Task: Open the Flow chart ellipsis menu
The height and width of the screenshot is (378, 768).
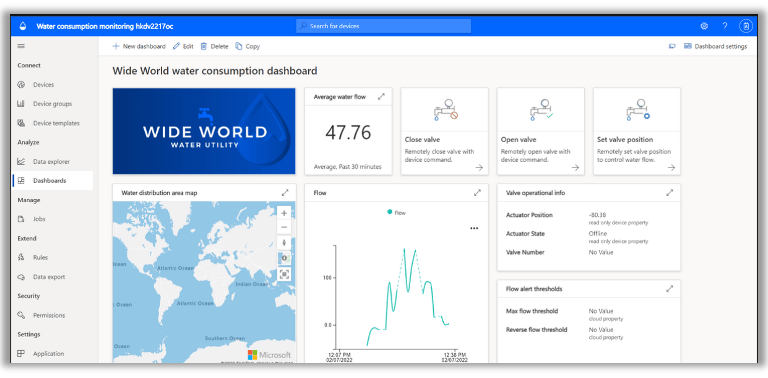Action: coord(474,228)
